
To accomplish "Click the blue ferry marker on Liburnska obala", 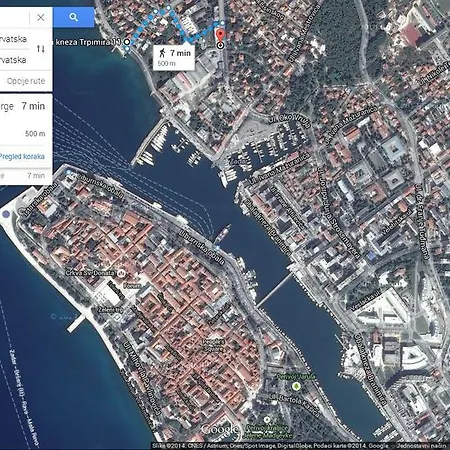I will pyautogui.click(x=218, y=248).
